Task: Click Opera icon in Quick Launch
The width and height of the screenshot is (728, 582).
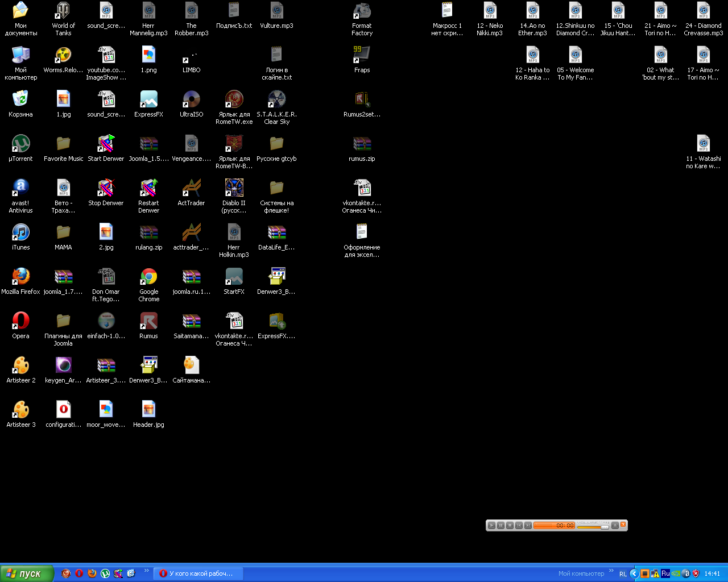Action: pyautogui.click(x=79, y=573)
